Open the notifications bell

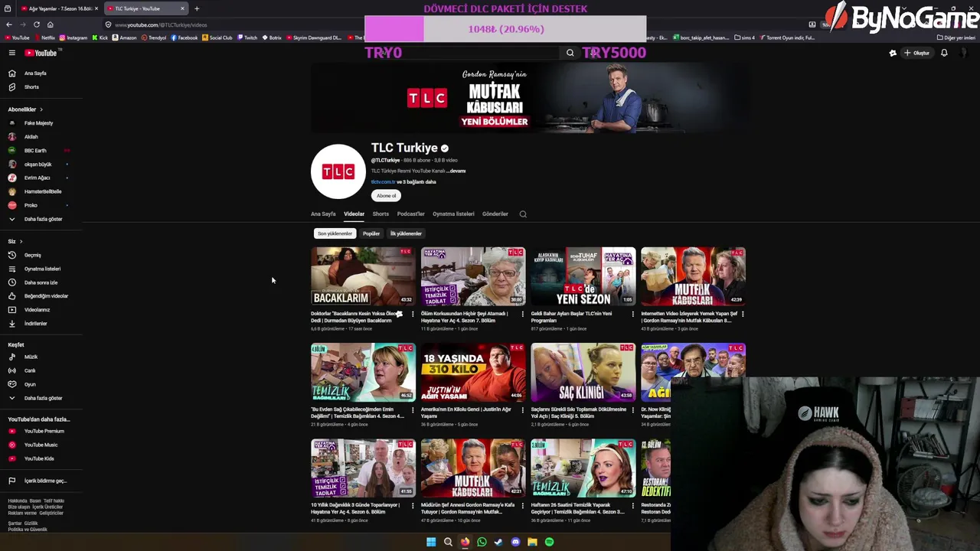click(x=944, y=53)
